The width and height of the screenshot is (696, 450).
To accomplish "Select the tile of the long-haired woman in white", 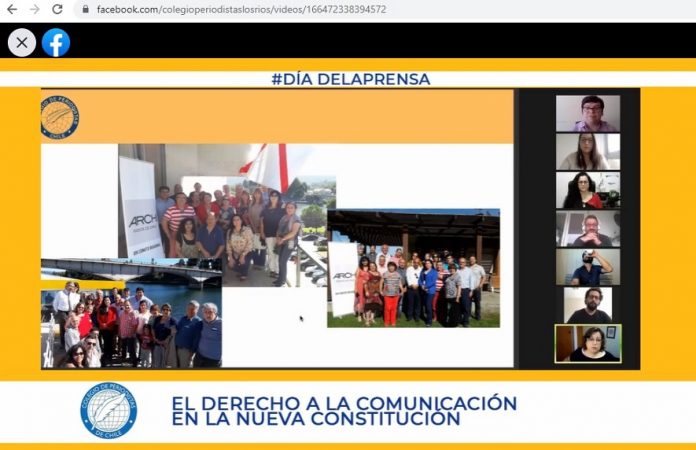I will point(588,152).
